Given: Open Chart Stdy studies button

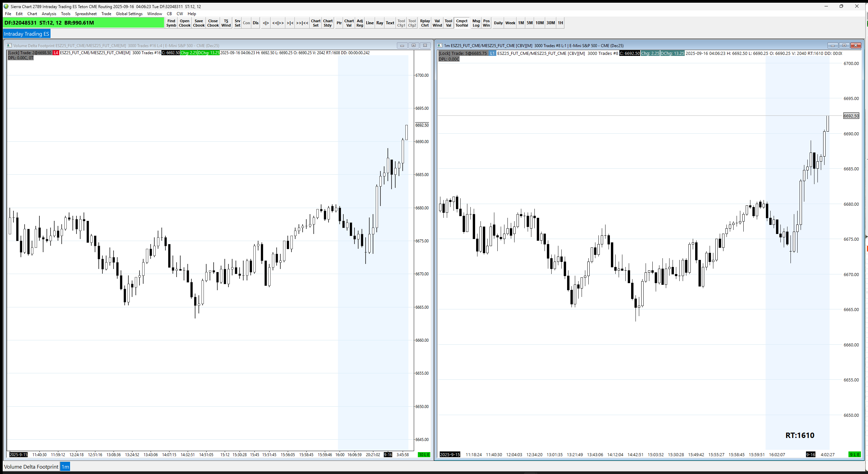Looking at the screenshot, I should coord(328,23).
